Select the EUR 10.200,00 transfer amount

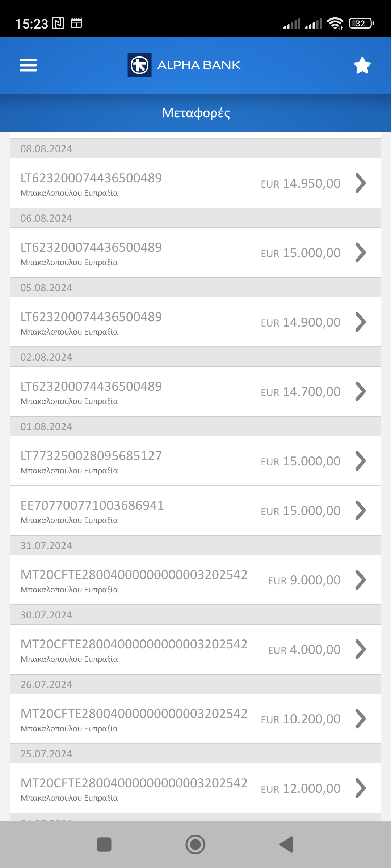pyautogui.click(x=300, y=719)
